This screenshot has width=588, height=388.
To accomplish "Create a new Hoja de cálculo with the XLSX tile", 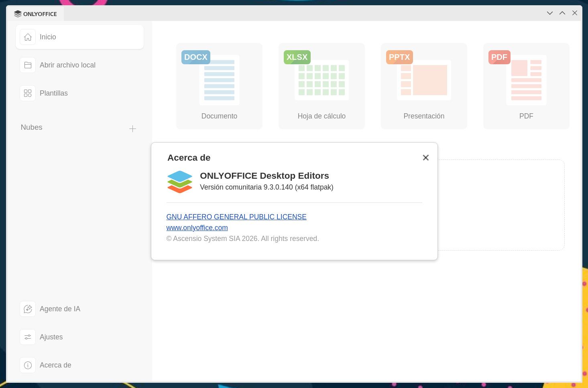I will (321, 86).
